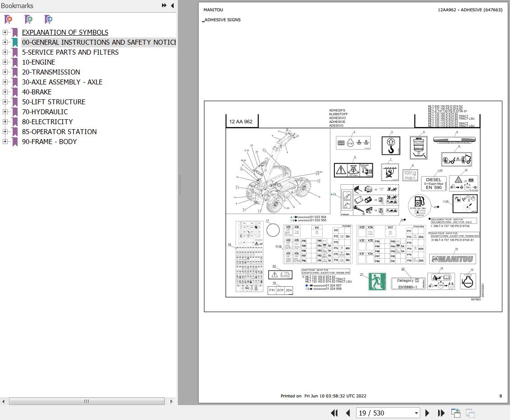Click the go back to previous view icon
510x420 pixels.
click(456, 413)
